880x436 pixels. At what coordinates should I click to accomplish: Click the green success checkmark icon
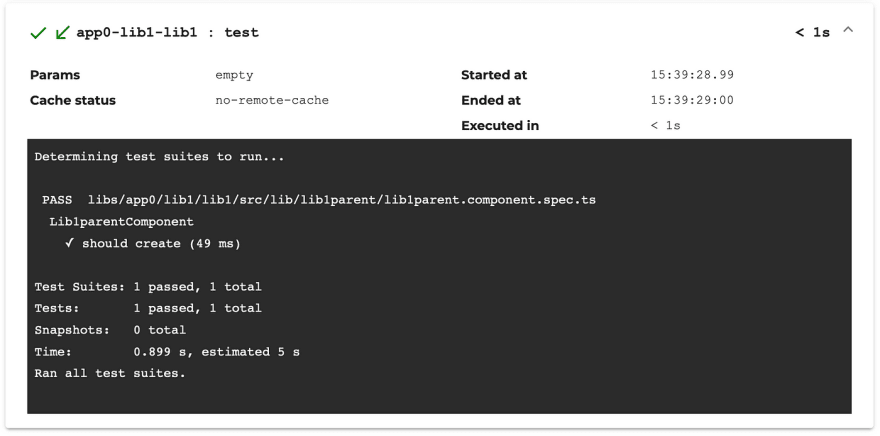point(38,33)
